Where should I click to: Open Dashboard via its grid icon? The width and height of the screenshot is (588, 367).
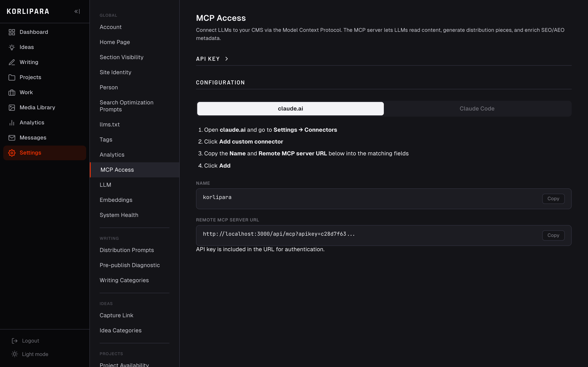[x=12, y=32]
